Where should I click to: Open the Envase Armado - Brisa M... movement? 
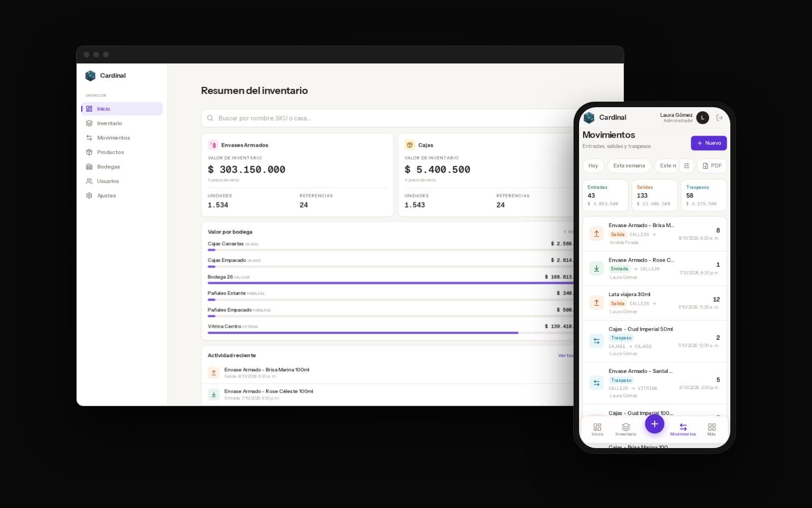click(x=655, y=234)
